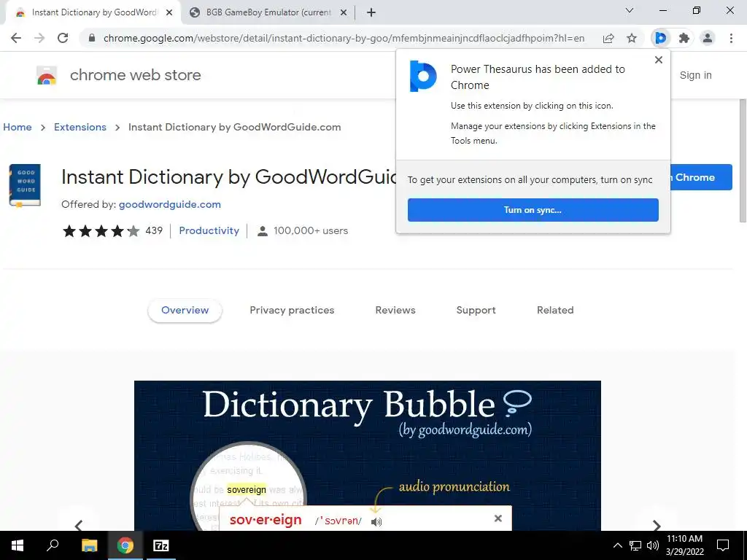Click the network tray icon
This screenshot has height=560, width=747.
click(x=635, y=545)
